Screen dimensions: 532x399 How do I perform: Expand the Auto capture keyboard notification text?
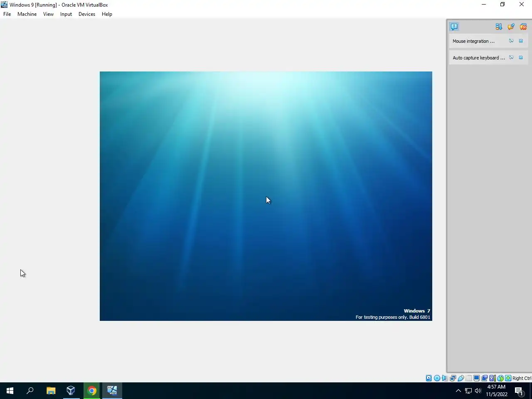pyautogui.click(x=479, y=58)
